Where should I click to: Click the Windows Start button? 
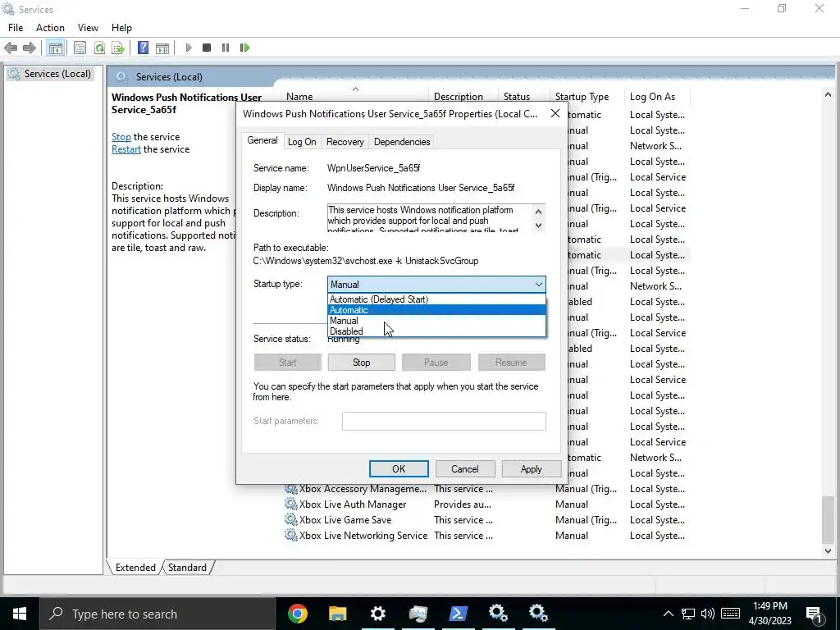pyautogui.click(x=20, y=614)
